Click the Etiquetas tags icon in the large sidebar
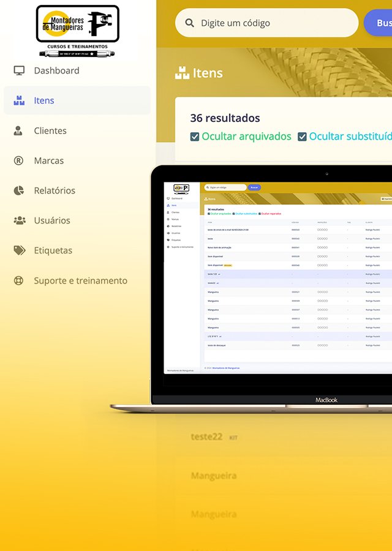This screenshot has height=551, width=392. pos(20,250)
